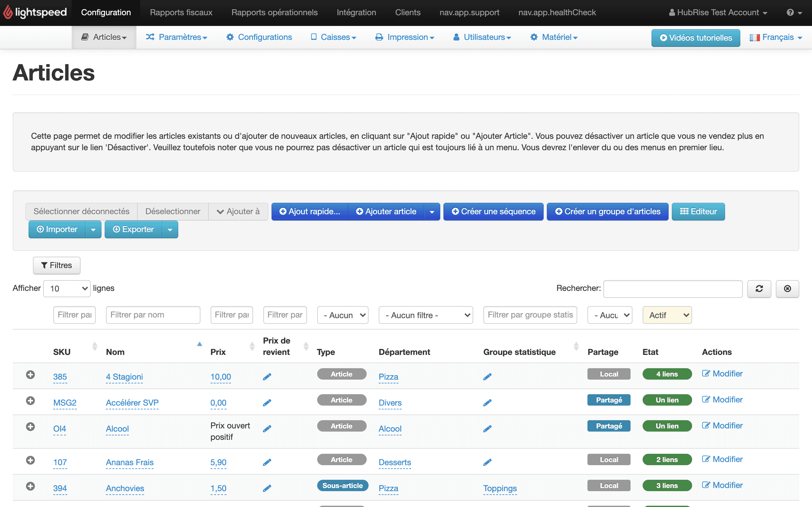Click the help question mark icon
Viewport: 812px width, 507px height.
(790, 12)
